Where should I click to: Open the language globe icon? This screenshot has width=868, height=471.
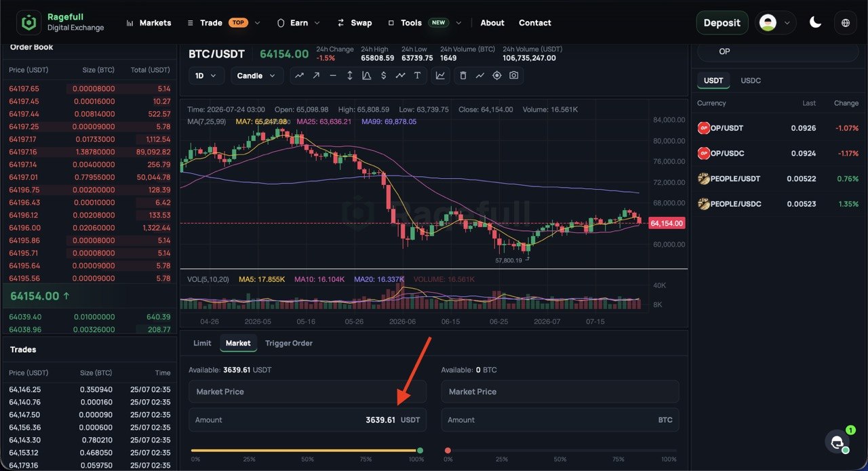point(846,22)
